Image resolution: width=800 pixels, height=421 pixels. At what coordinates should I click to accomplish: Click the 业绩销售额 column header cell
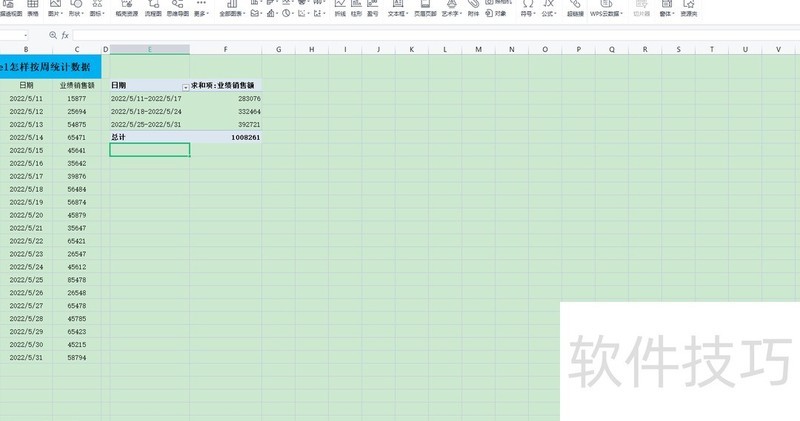point(77,85)
